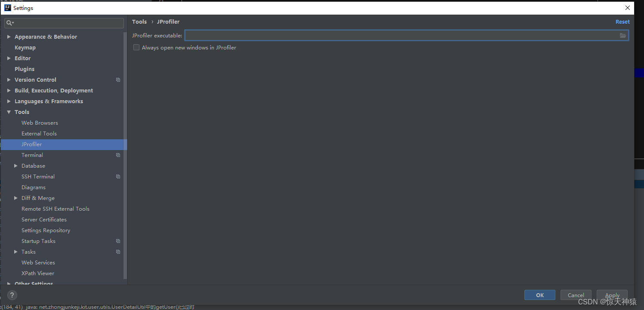Open SSH Terminal settings
This screenshot has height=310, width=644.
click(38, 177)
